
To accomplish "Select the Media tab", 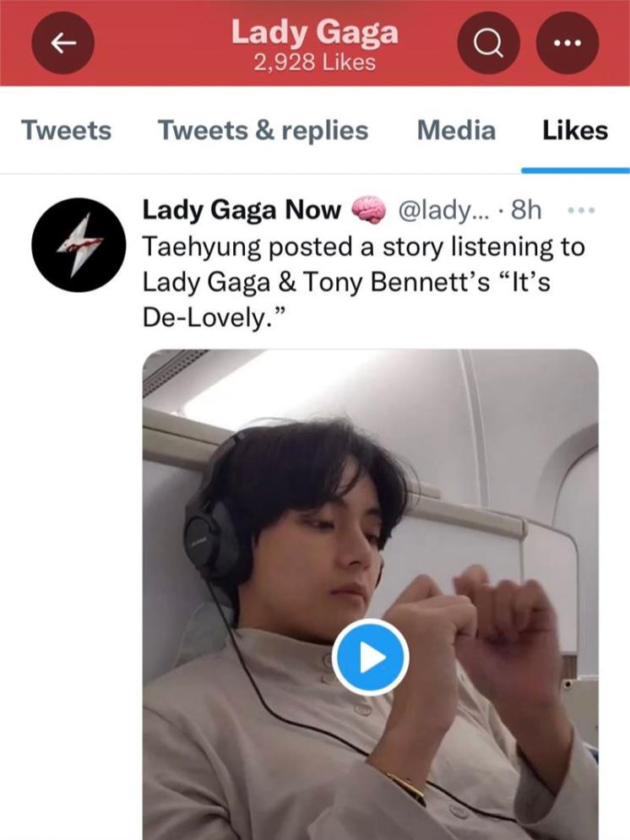I will pyautogui.click(x=456, y=131).
